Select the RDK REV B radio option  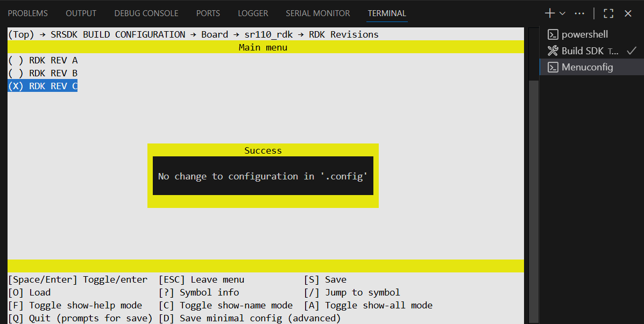[43, 73]
